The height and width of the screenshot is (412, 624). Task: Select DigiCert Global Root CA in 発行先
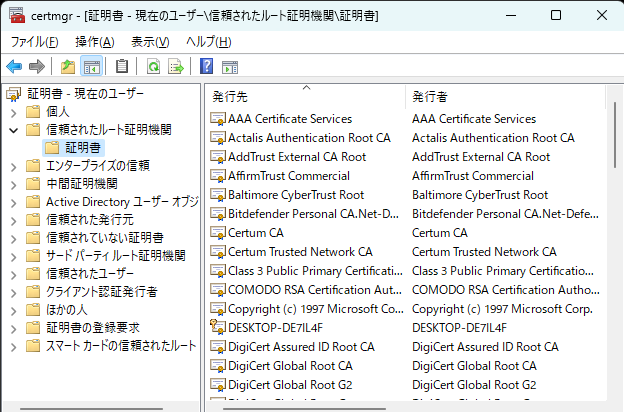coord(290,365)
